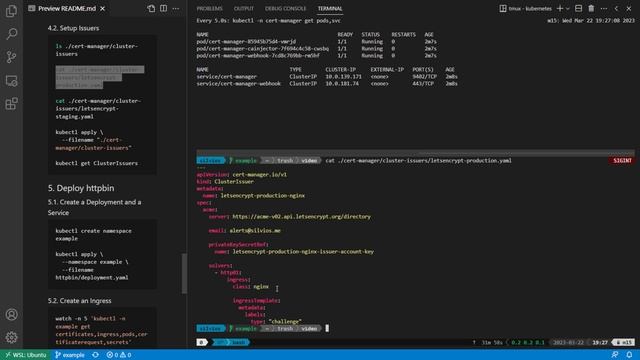This screenshot has width=640, height=360.
Task: Open the Search view in activity bar
Action: tap(11, 34)
